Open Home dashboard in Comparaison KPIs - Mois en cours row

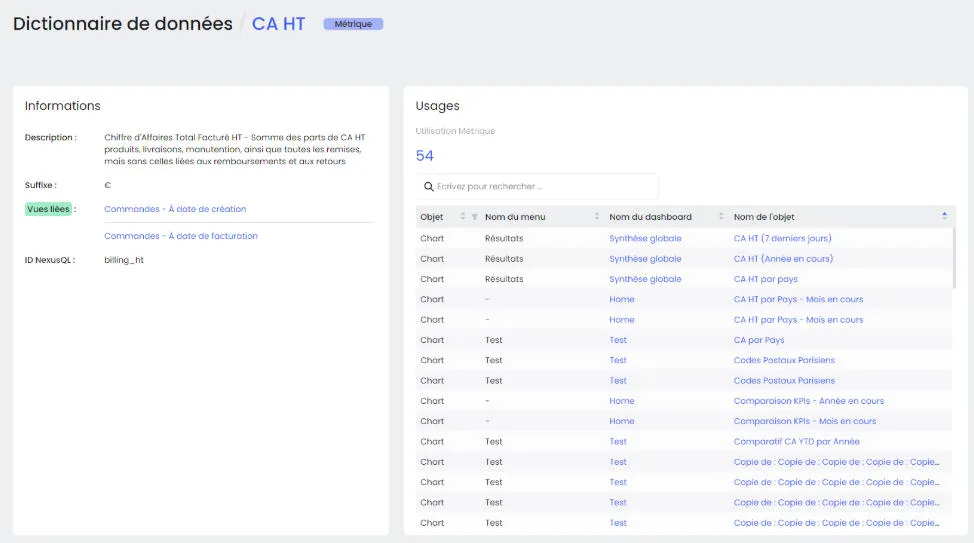click(x=622, y=421)
